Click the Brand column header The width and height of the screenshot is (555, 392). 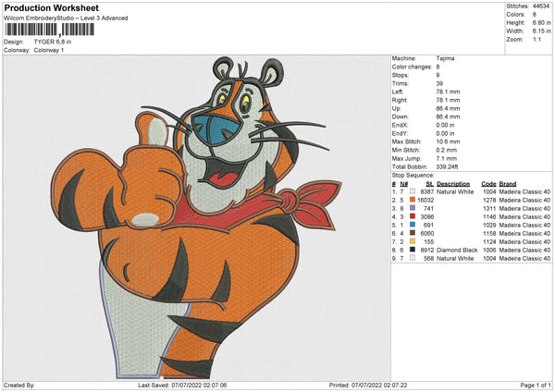[508, 184]
